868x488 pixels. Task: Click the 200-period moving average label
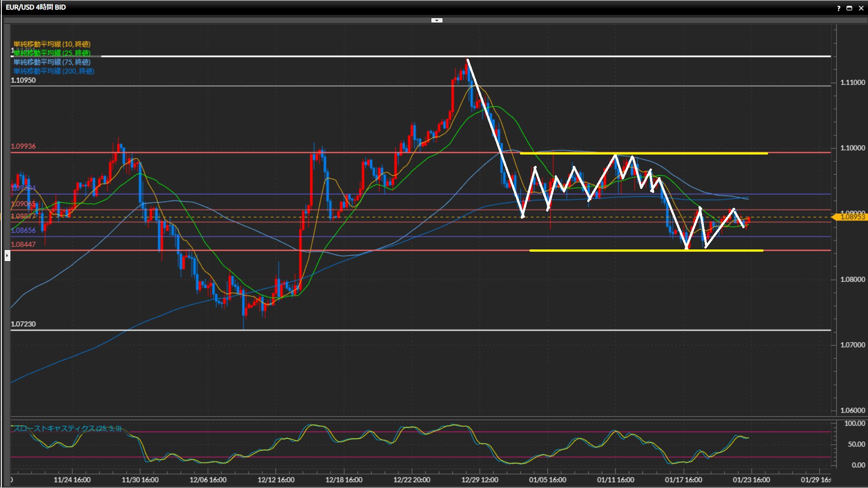click(54, 71)
